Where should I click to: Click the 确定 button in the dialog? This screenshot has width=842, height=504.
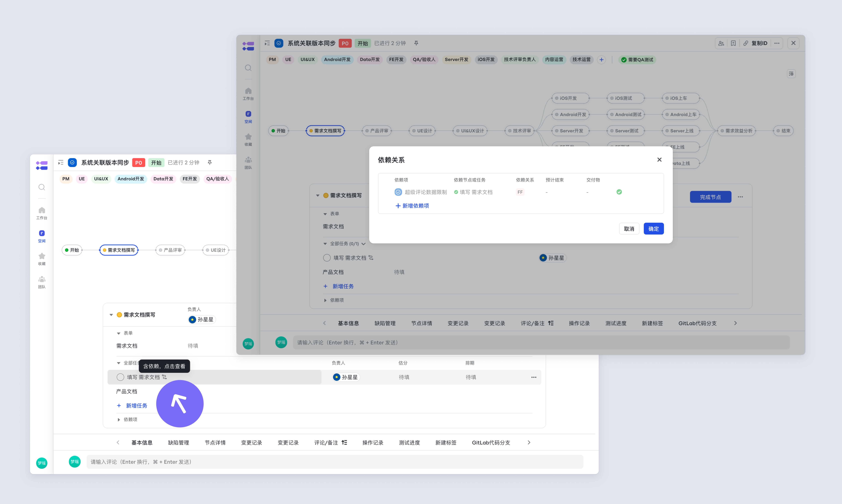point(654,229)
